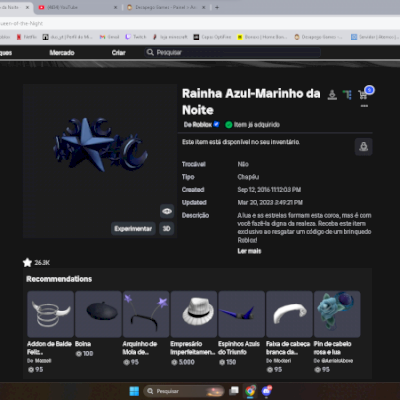Click the 'Espinhos Azuis do Triunfo' name link
The height and width of the screenshot is (400, 400).
239,348
